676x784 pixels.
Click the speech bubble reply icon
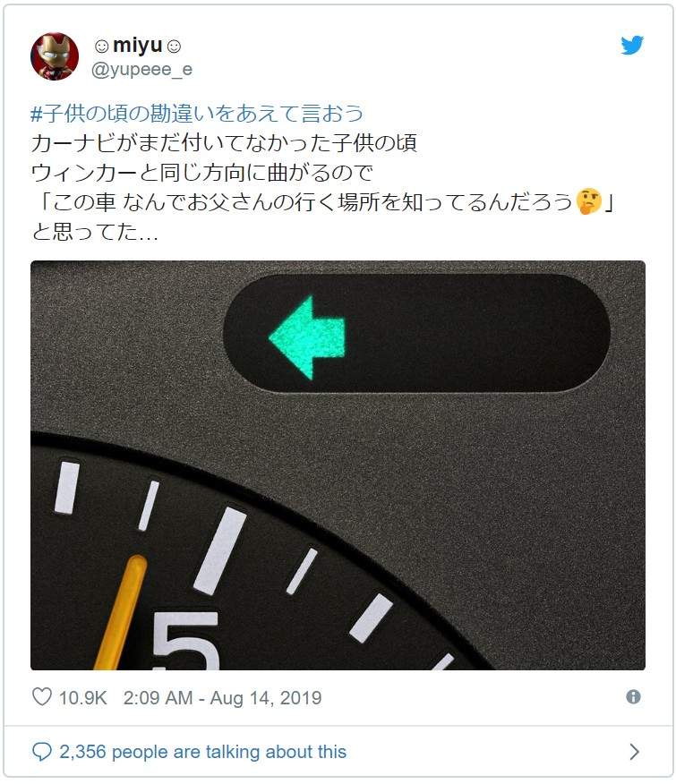pyautogui.click(x=41, y=752)
